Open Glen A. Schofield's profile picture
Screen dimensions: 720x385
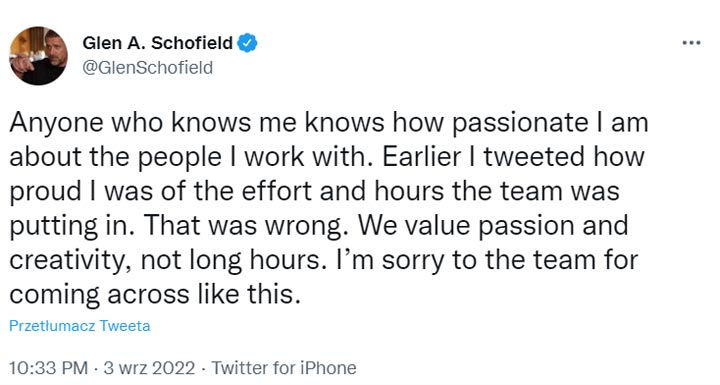[39, 56]
